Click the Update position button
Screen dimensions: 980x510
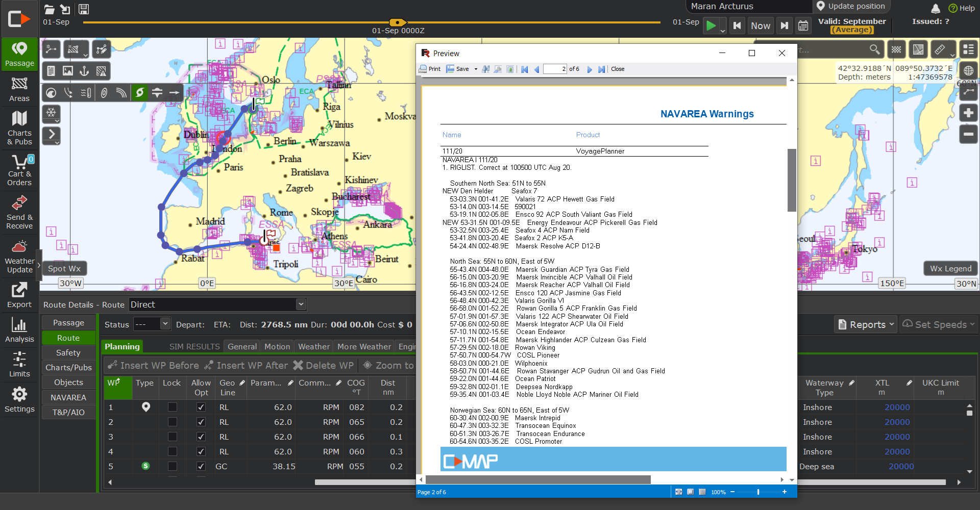tap(851, 6)
